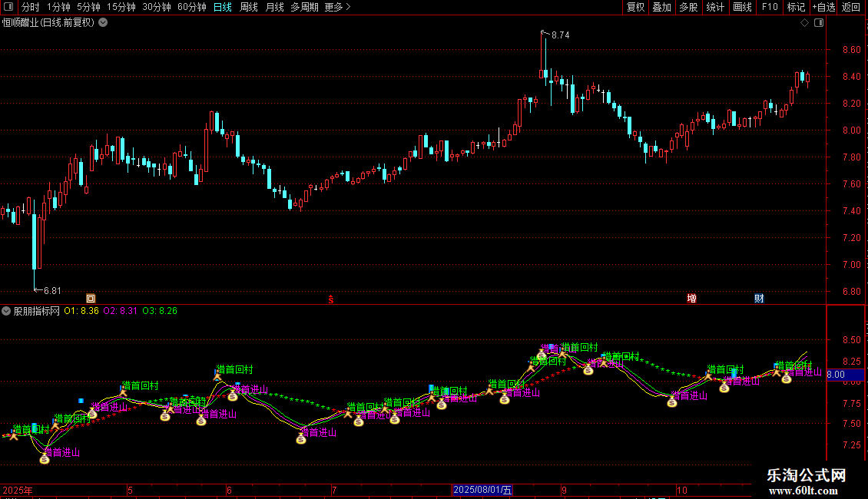The width and height of the screenshot is (868, 499).
Task: Toggle the right side panel icon
Action: pyautogui.click(x=819, y=23)
